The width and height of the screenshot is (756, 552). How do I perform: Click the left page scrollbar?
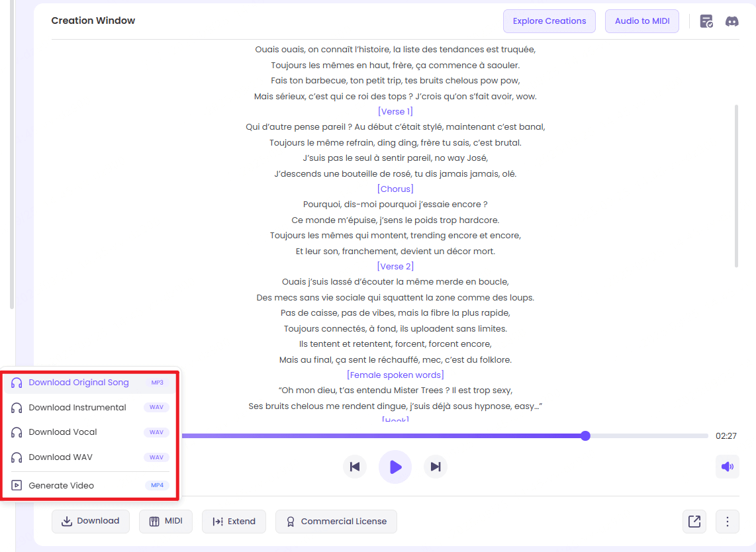12,154
